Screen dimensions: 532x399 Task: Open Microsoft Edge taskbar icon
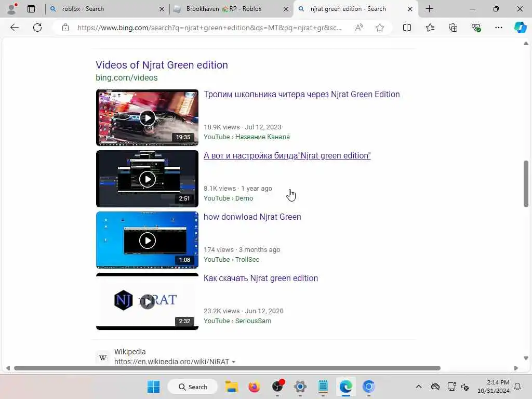(345, 387)
